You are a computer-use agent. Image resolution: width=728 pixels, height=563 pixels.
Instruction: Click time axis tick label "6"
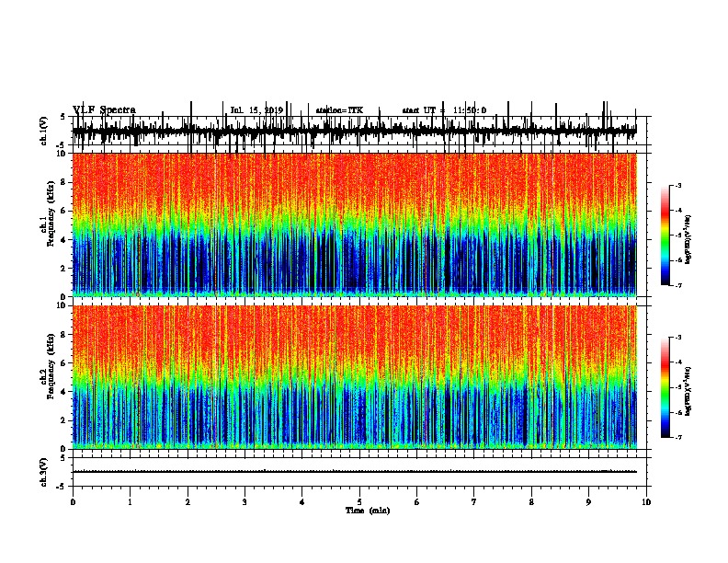(x=417, y=502)
